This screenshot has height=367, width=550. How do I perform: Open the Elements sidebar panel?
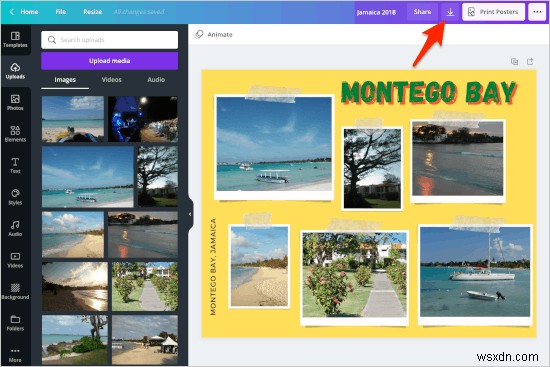15,134
